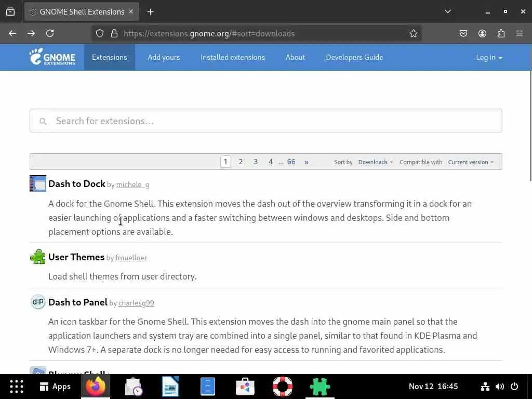Open the Dash to Dock extension title
The image size is (532, 399).
point(77,183)
